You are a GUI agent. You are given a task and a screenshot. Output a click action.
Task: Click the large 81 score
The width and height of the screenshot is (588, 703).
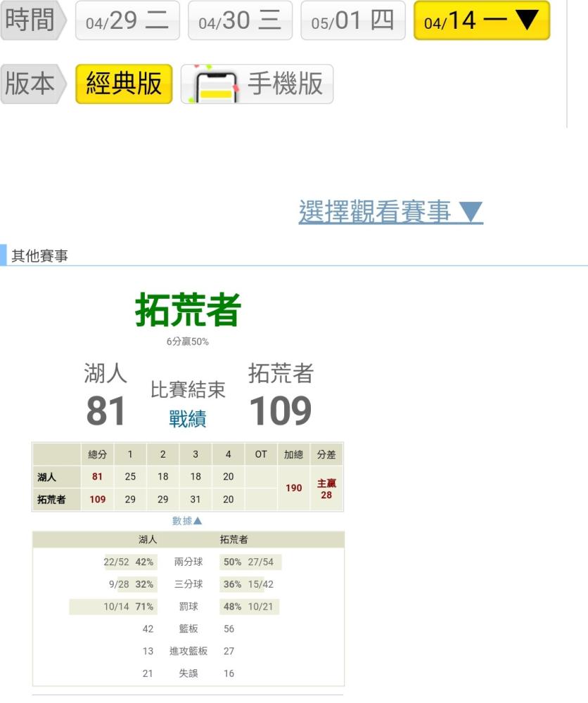[x=106, y=411]
